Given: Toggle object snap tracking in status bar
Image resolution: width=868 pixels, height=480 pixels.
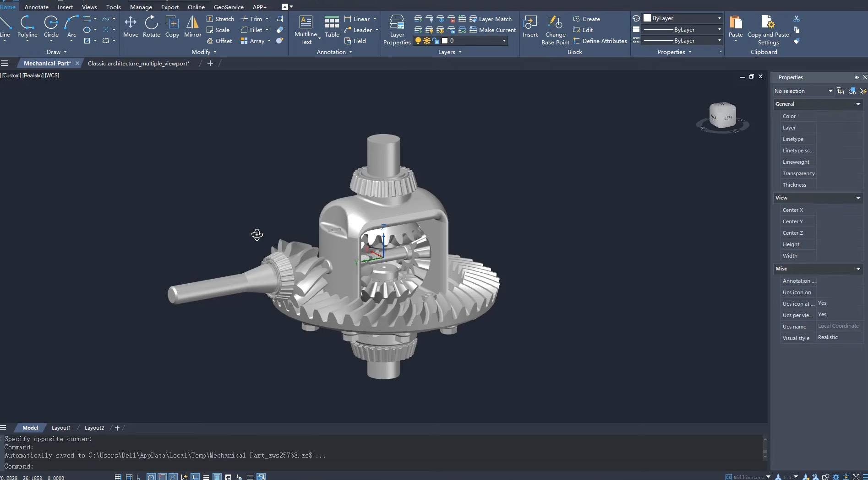Looking at the screenshot, I should click(173, 477).
